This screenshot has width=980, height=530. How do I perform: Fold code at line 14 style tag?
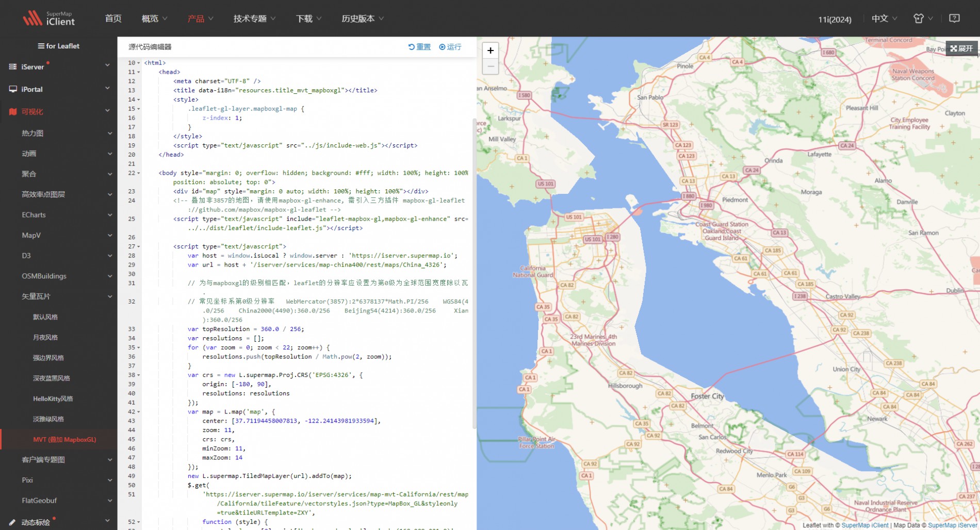pos(139,100)
